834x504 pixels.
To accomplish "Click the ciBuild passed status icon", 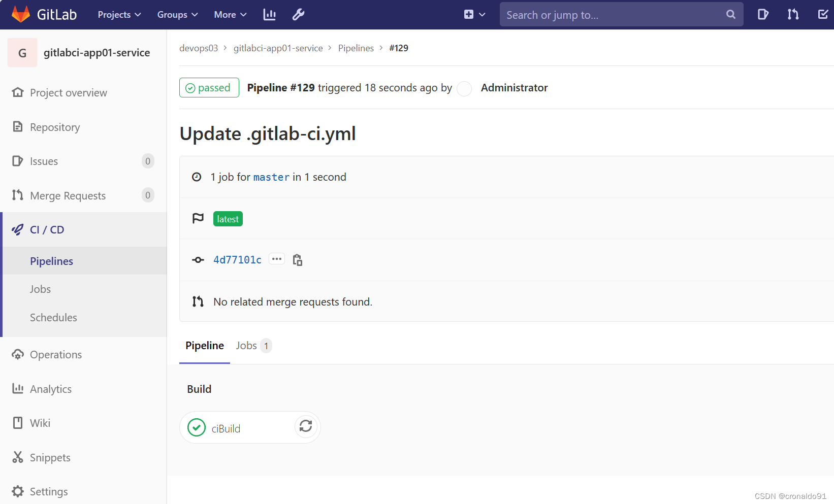I will 197,427.
